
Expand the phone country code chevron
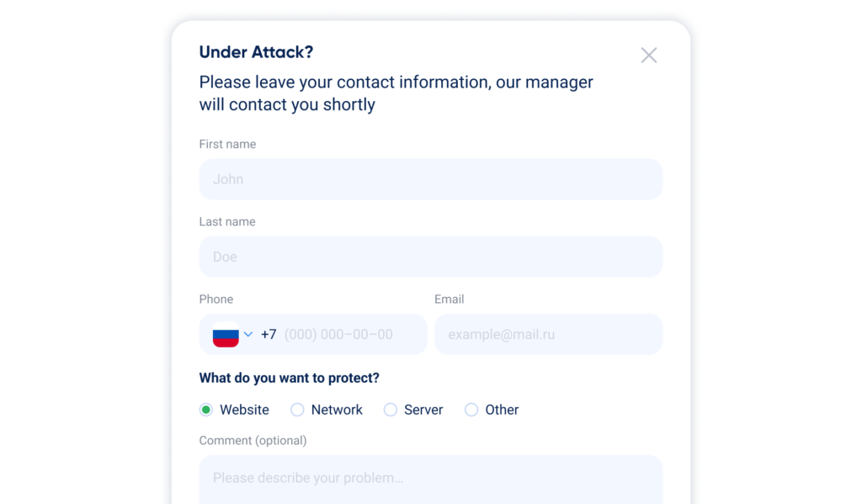click(x=247, y=334)
